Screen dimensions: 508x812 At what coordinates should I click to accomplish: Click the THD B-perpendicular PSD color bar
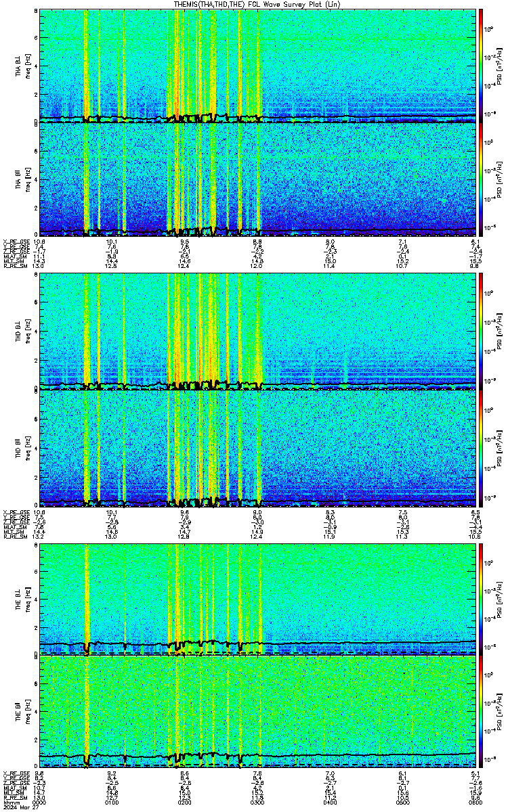coord(481,332)
